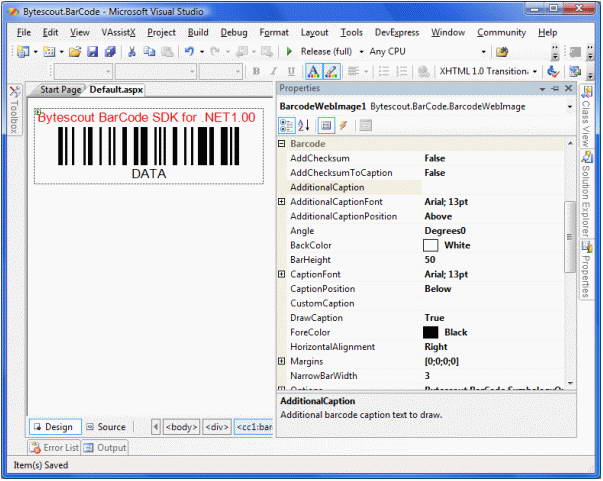Click the Open File folder icon
The height and width of the screenshot is (481, 603).
pos(75,52)
